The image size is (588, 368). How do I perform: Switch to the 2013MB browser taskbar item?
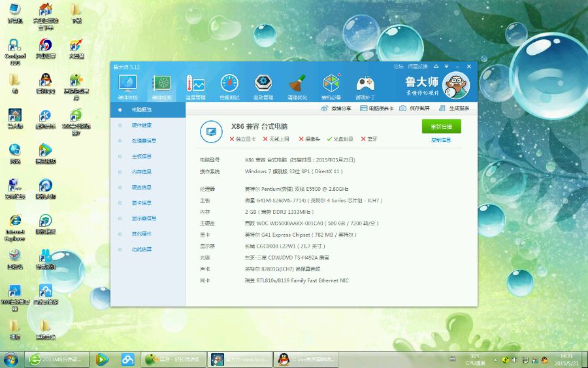pyautogui.click(x=57, y=360)
